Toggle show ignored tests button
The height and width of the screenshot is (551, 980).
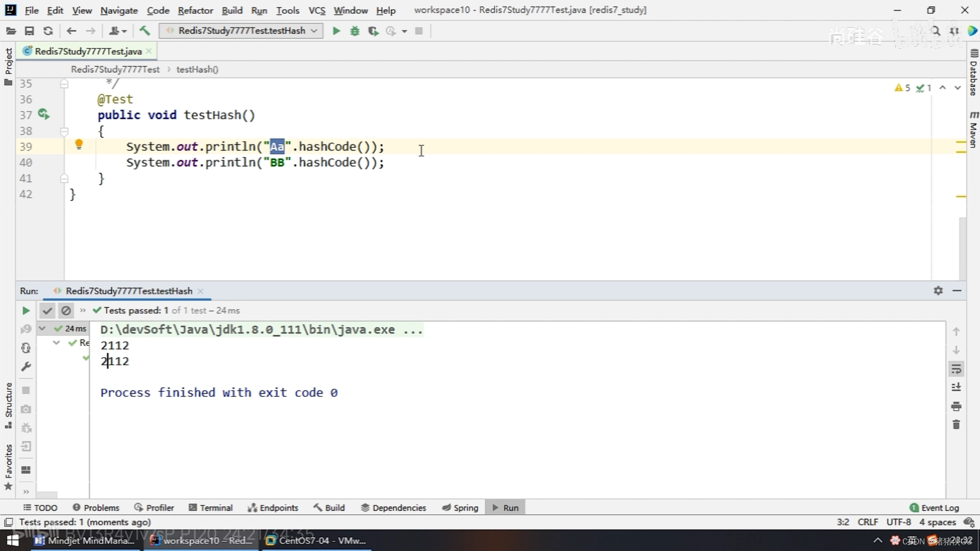click(x=66, y=311)
